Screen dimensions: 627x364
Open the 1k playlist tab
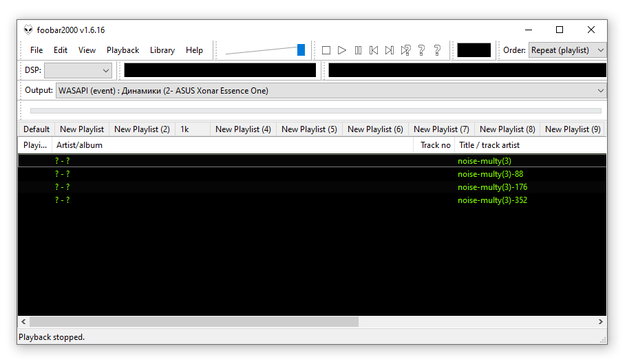tap(193, 129)
